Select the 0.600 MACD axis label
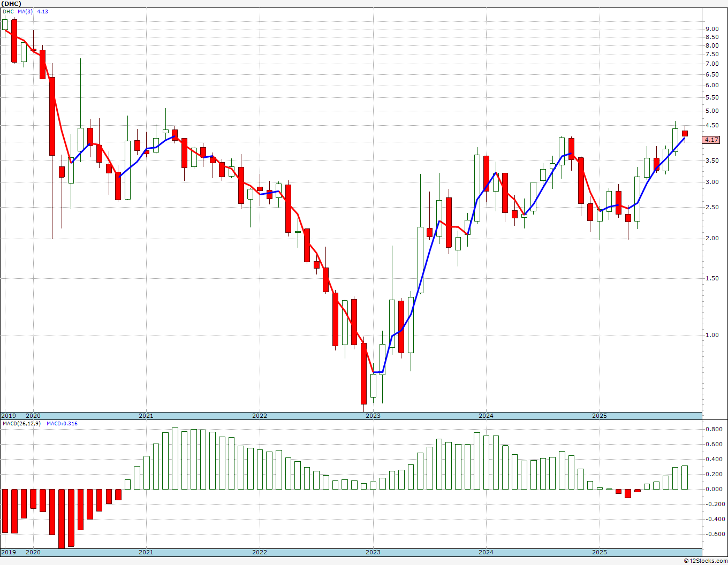Viewport: 728px width, 565px height. pyautogui.click(x=714, y=444)
